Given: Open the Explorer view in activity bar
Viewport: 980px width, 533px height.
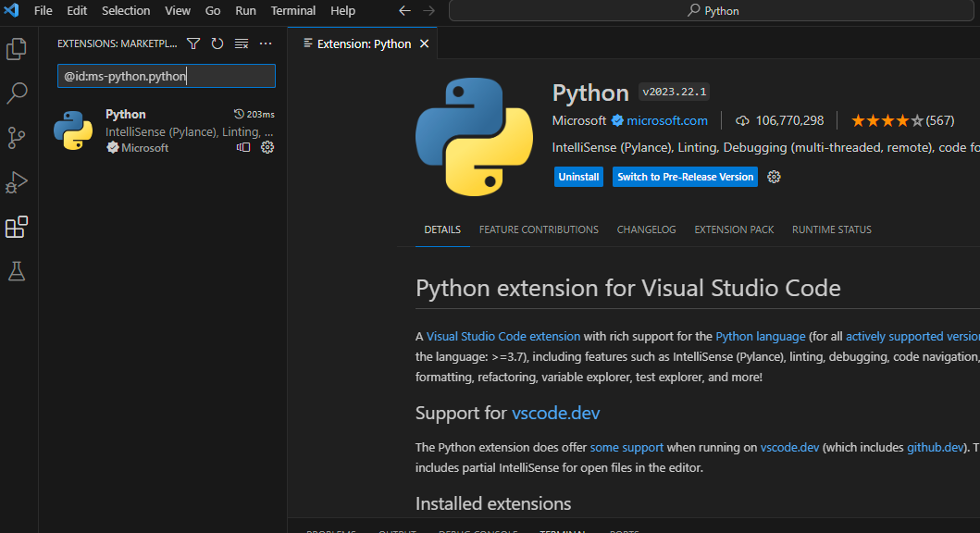Looking at the screenshot, I should pyautogui.click(x=17, y=49).
